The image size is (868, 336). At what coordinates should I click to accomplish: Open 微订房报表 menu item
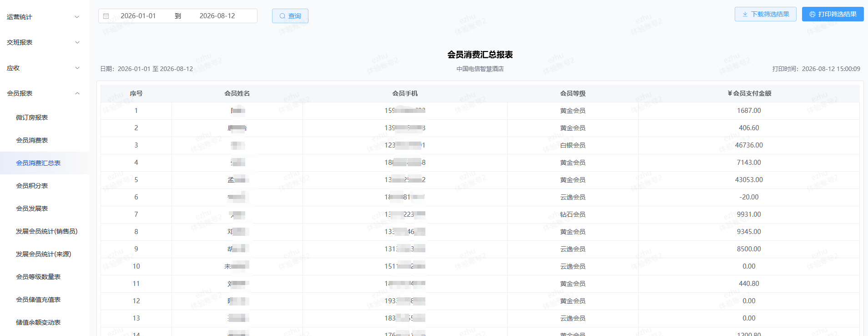pos(44,117)
